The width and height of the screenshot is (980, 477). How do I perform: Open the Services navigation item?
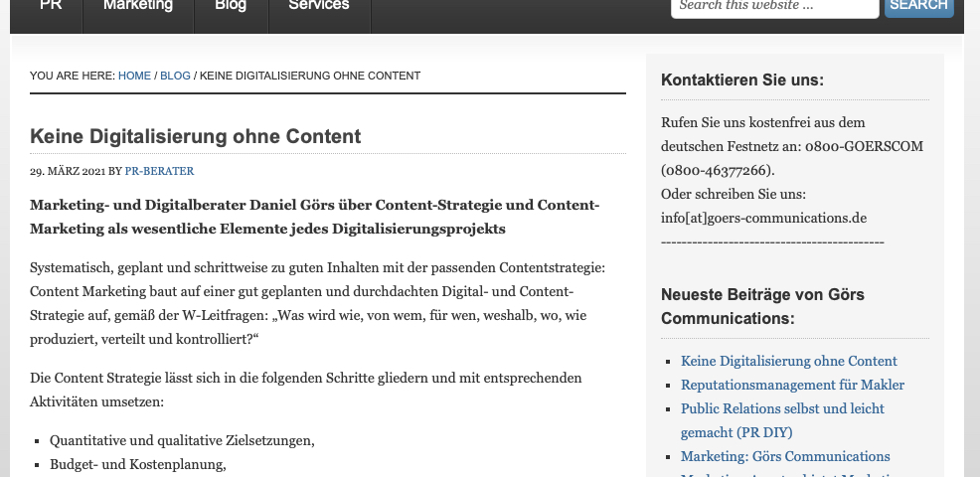(319, 6)
